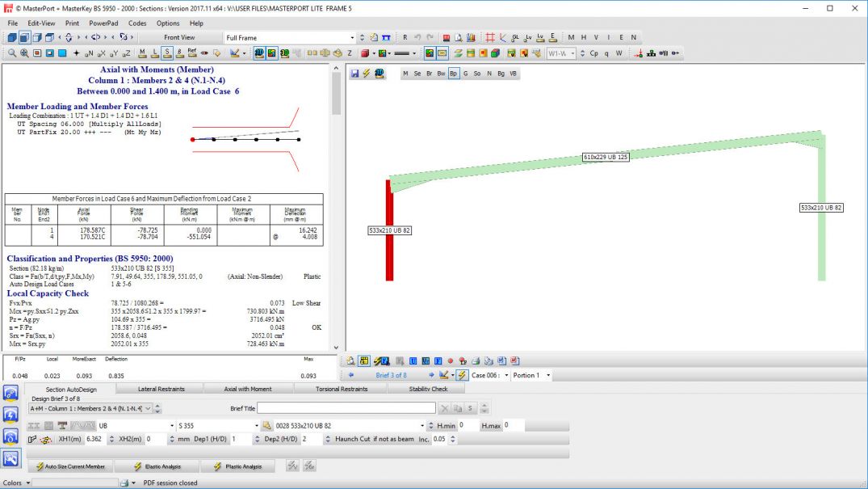
Task: Click the section library search icon
Action: 266,426
